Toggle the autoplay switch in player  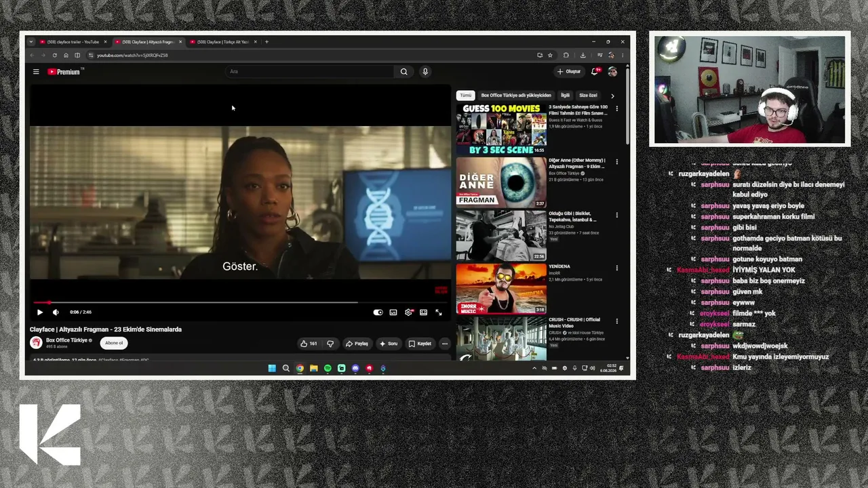click(x=378, y=312)
